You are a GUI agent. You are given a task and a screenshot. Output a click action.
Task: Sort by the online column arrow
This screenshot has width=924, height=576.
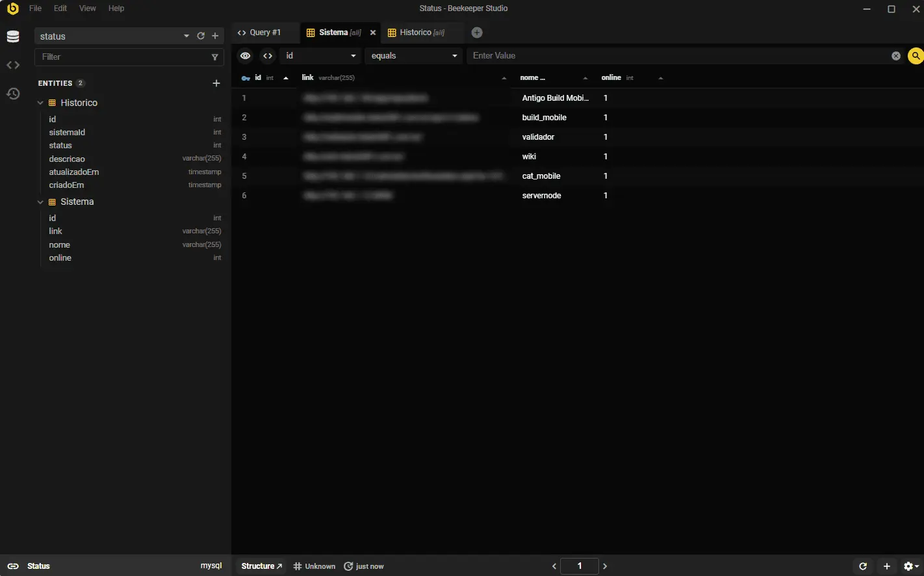661,78
